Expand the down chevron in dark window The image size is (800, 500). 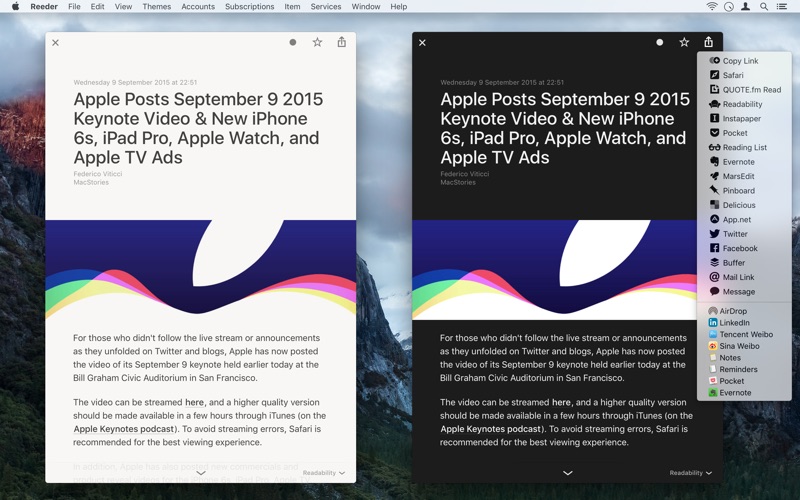click(x=567, y=473)
